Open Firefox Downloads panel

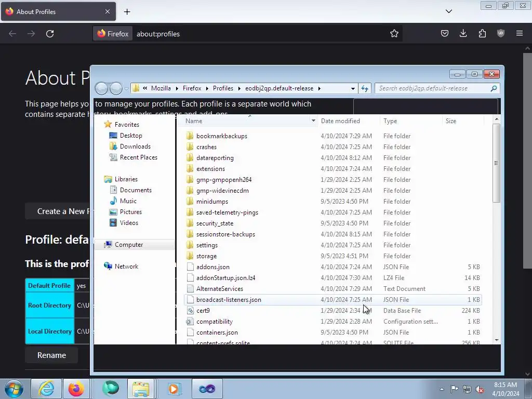[x=463, y=33]
